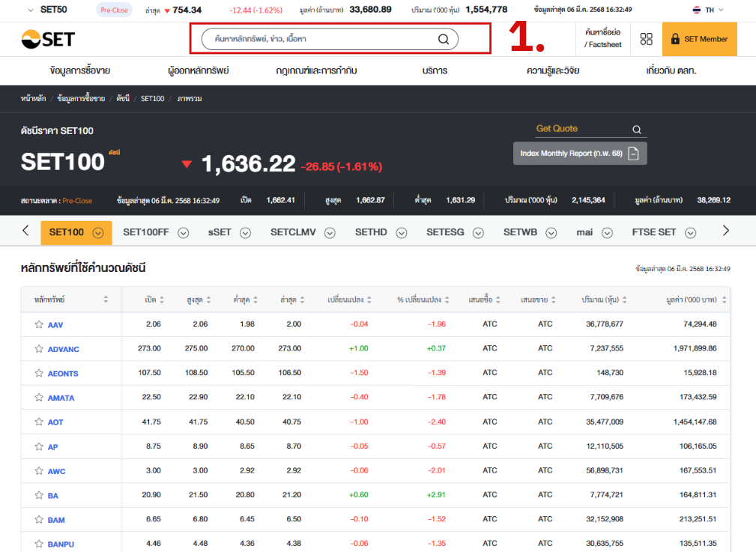Open the ข้อมูลการซื้อขาย breadcrumb link
The height and width of the screenshot is (552, 756).
(81, 98)
